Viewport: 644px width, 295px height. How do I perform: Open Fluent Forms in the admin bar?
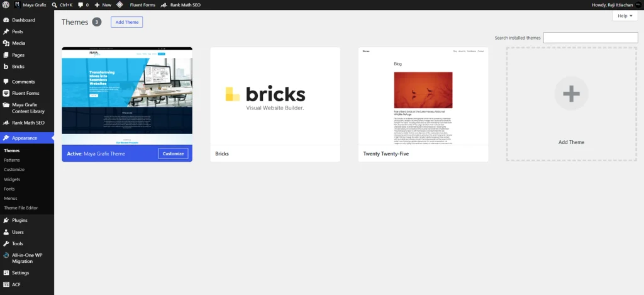[143, 5]
